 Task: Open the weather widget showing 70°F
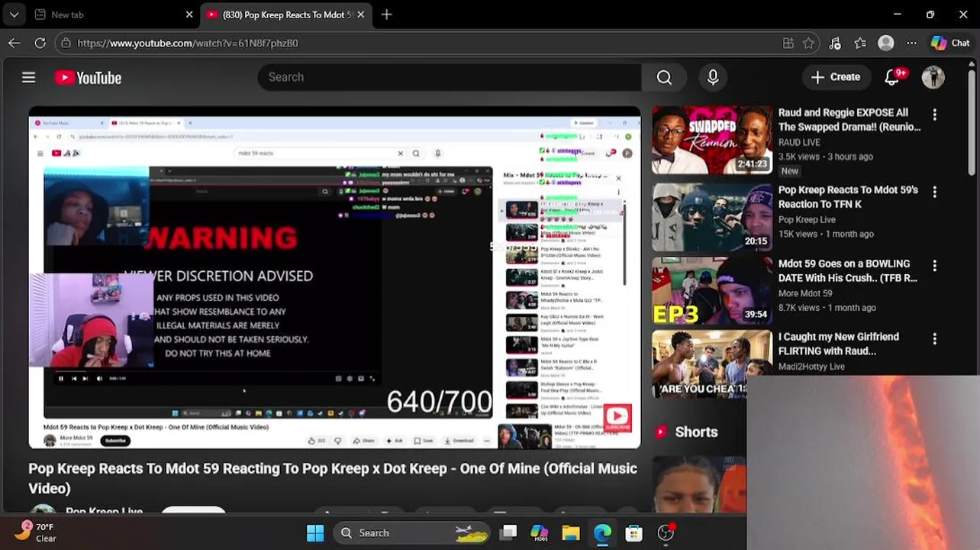[x=37, y=532]
